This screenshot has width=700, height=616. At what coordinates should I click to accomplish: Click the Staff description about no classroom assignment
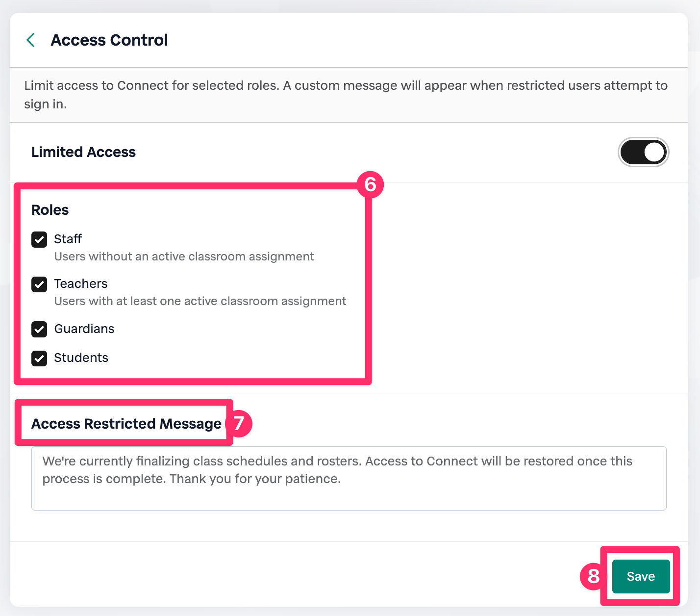(184, 257)
